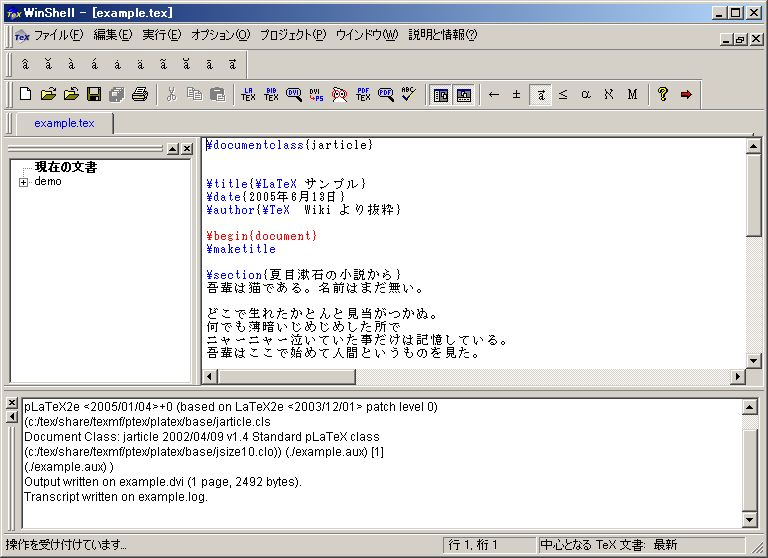Screen dimensions: 768x558
Task: Insert tilde accent symbol
Action: click(163, 64)
